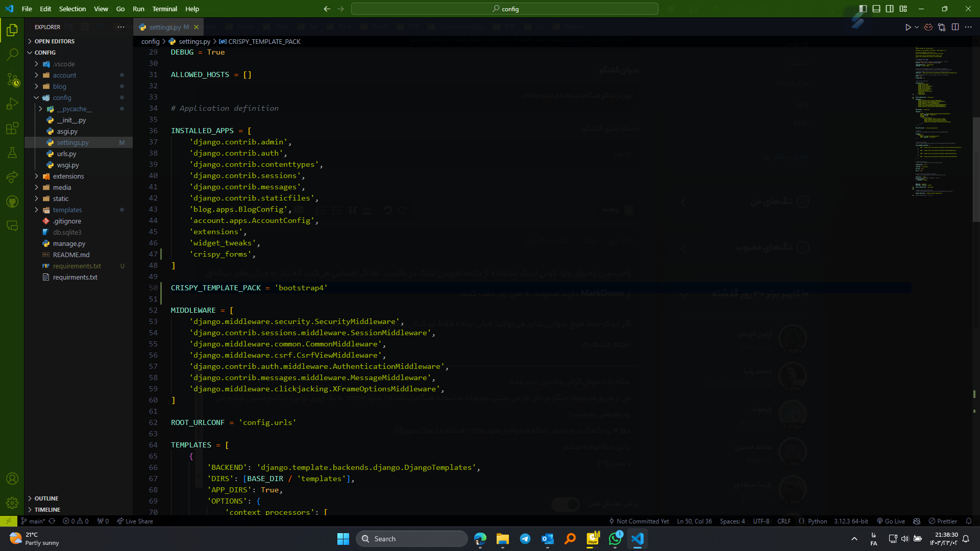Collapse the config folder
This screenshot has width=980, height=551.
[x=79, y=97]
